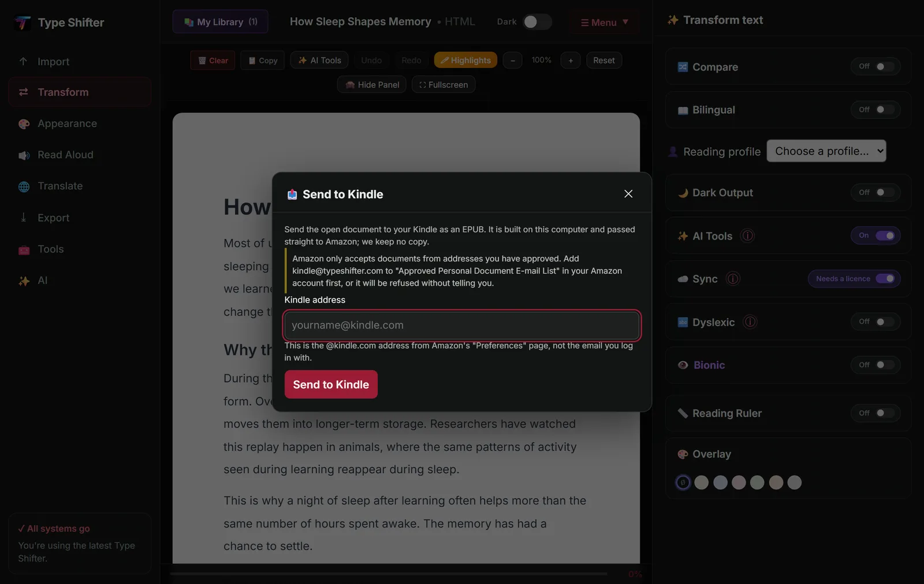Choose the blue overlay swatch
The image size is (924, 584).
pyautogui.click(x=720, y=482)
